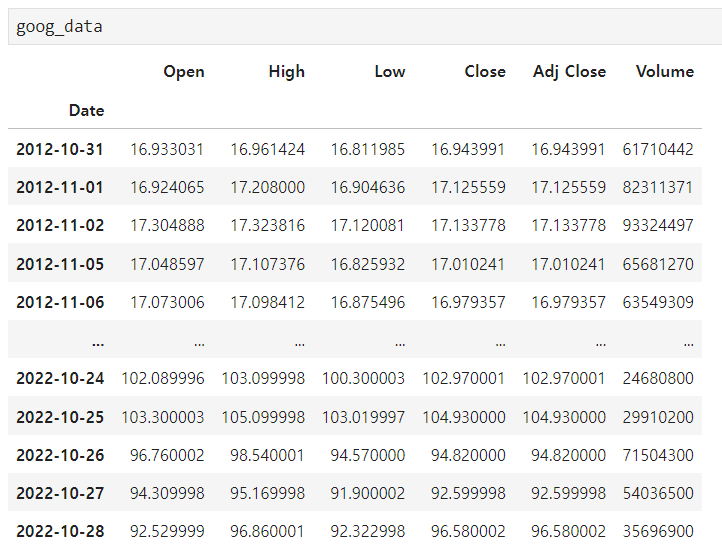
Task: Click High value 17.323816
Action: pyautogui.click(x=268, y=226)
